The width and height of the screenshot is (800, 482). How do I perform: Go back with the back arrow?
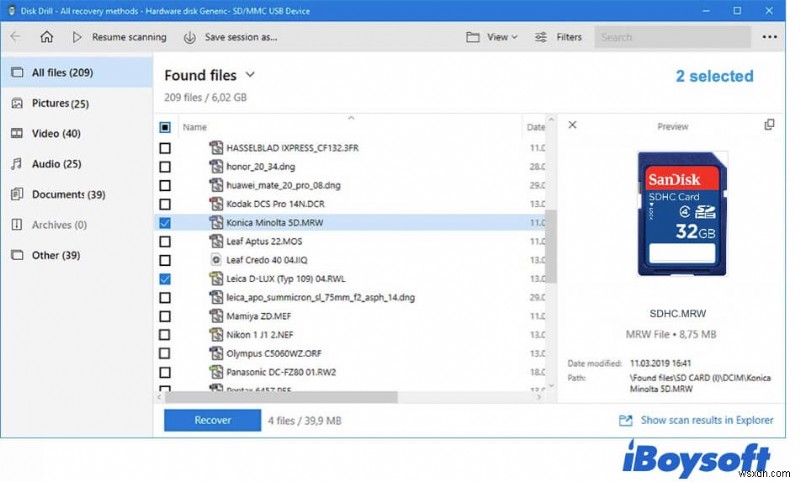(15, 37)
